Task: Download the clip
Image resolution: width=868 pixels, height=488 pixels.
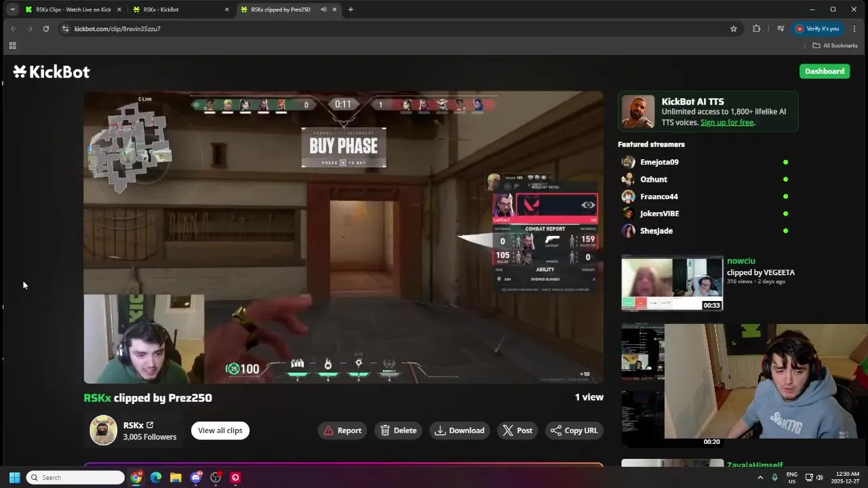Action: click(x=460, y=430)
